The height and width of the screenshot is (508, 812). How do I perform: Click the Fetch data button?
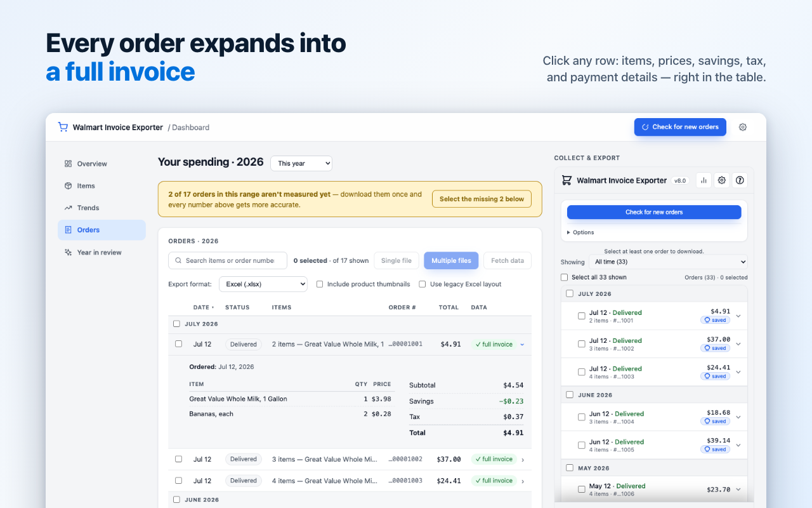507,260
